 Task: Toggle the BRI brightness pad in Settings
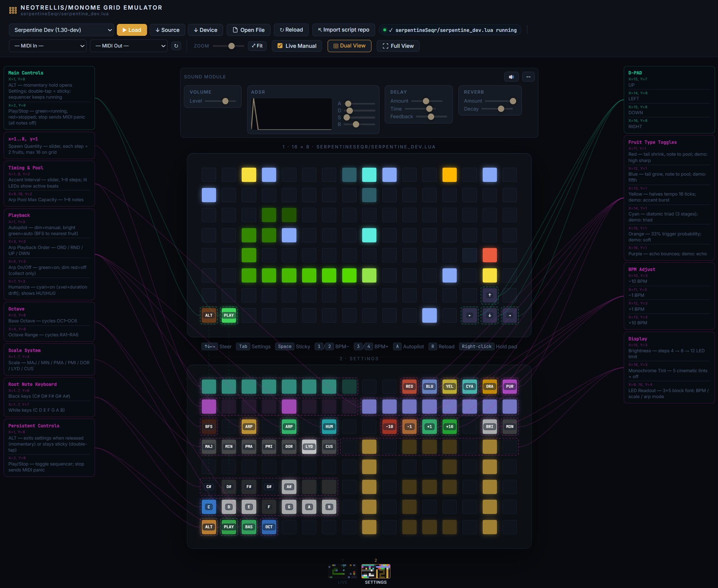click(489, 427)
